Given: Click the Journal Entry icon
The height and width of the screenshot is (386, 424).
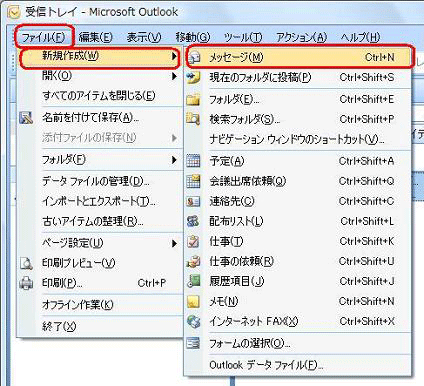Looking at the screenshot, I should point(194,281).
